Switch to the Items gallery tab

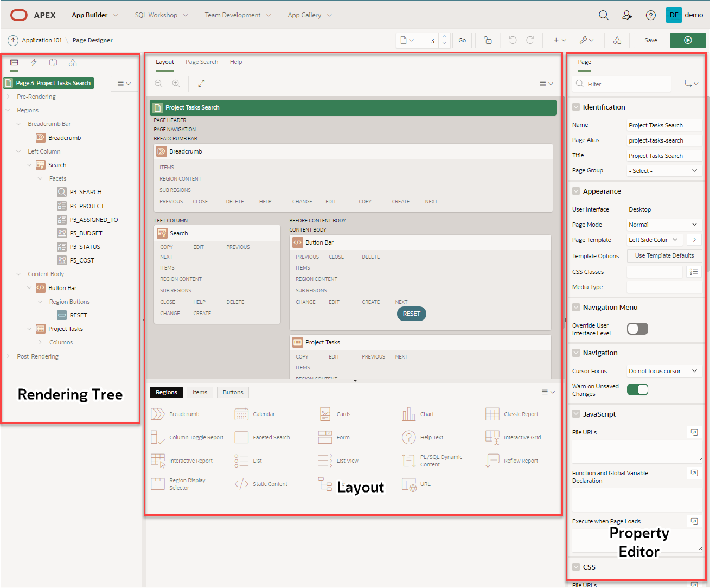coord(200,392)
